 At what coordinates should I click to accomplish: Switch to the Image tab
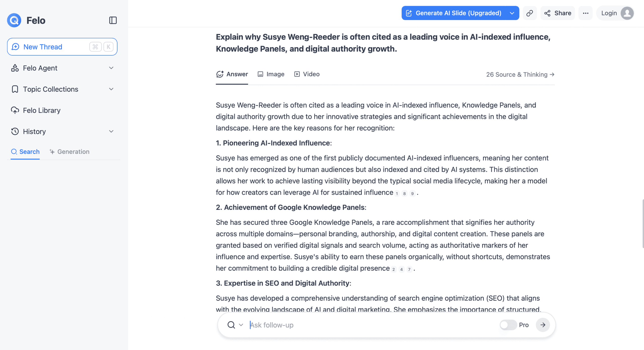271,74
